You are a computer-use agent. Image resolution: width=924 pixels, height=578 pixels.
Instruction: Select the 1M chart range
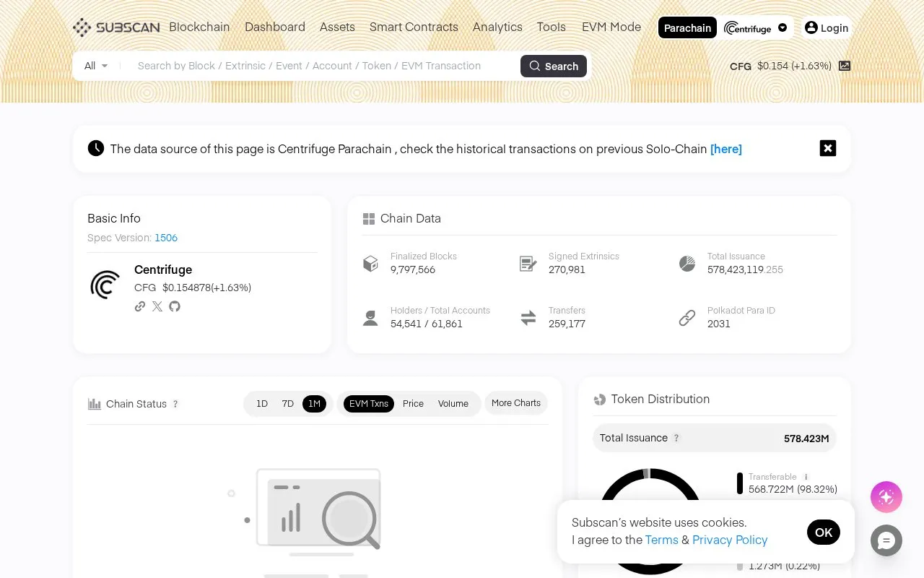coord(314,404)
